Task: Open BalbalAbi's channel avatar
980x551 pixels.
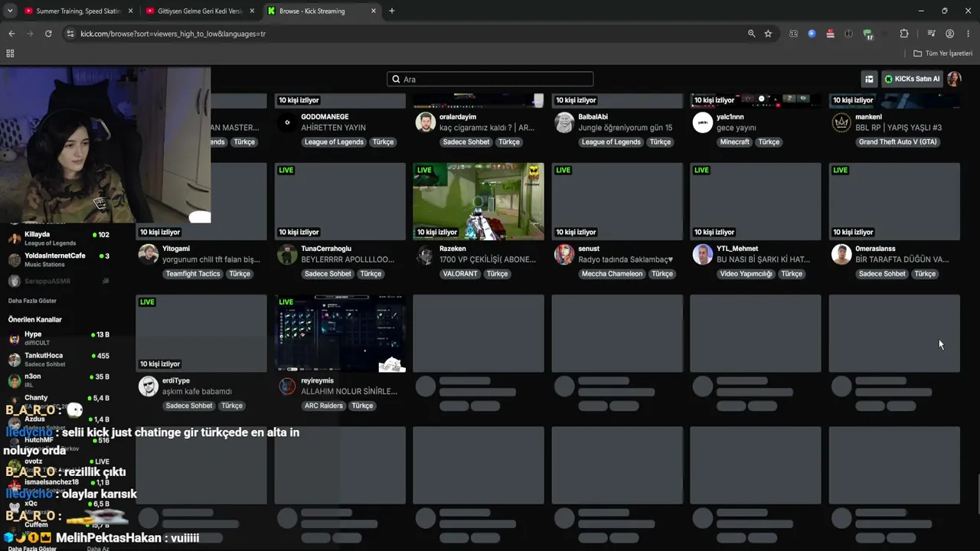Action: [564, 122]
